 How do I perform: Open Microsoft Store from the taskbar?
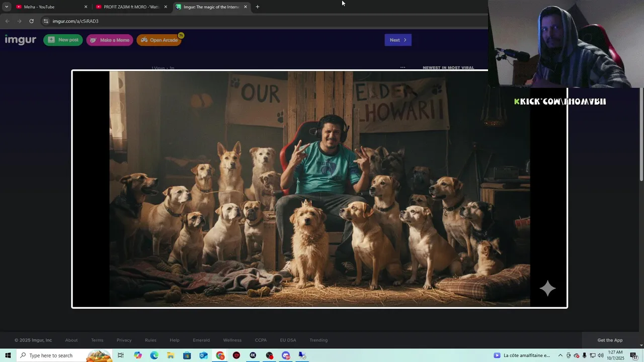pyautogui.click(x=187, y=355)
